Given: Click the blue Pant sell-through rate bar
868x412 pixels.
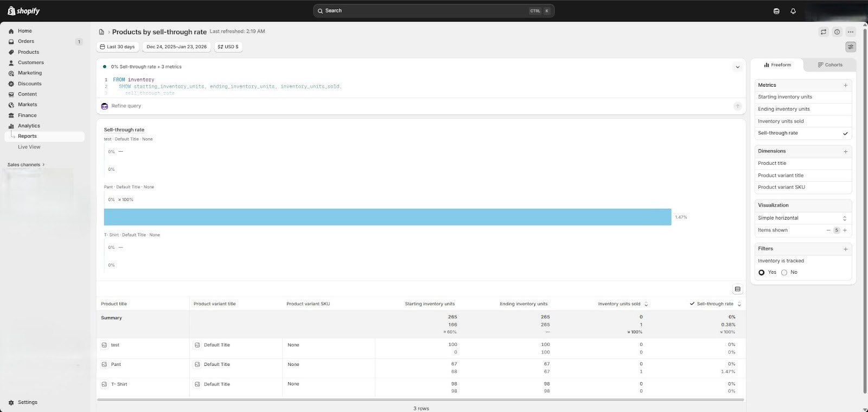Looking at the screenshot, I should tap(387, 217).
